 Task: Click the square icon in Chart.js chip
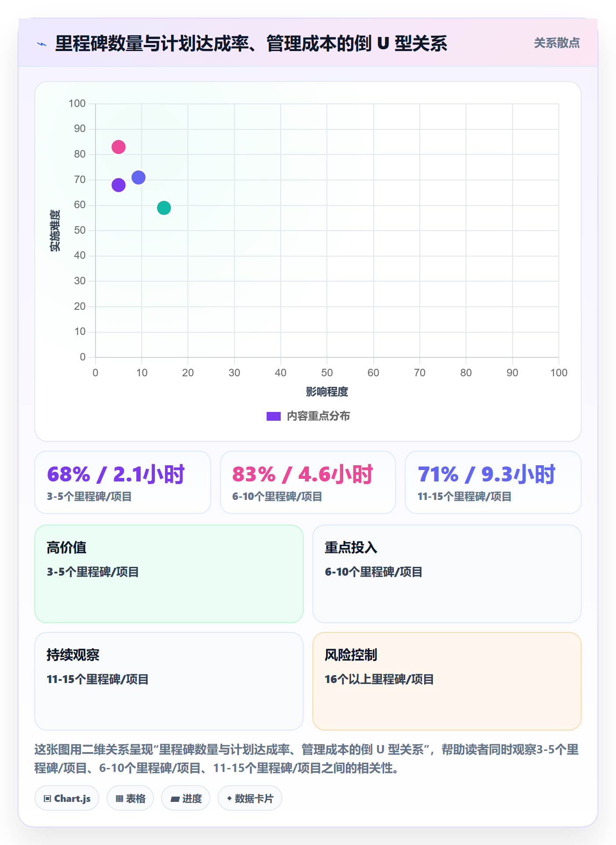(48, 798)
